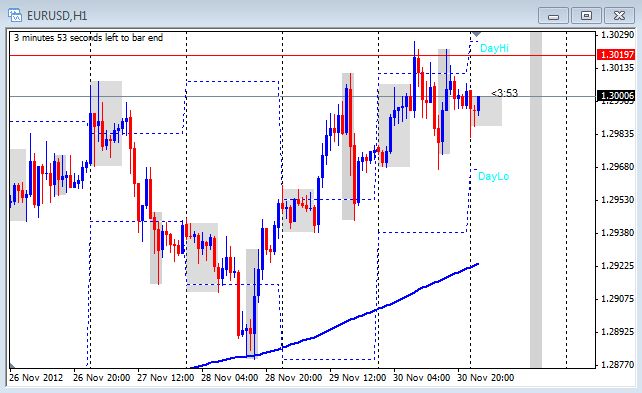Click the 1.28925 price scale value
The width and height of the screenshot is (642, 393).
coord(617,332)
